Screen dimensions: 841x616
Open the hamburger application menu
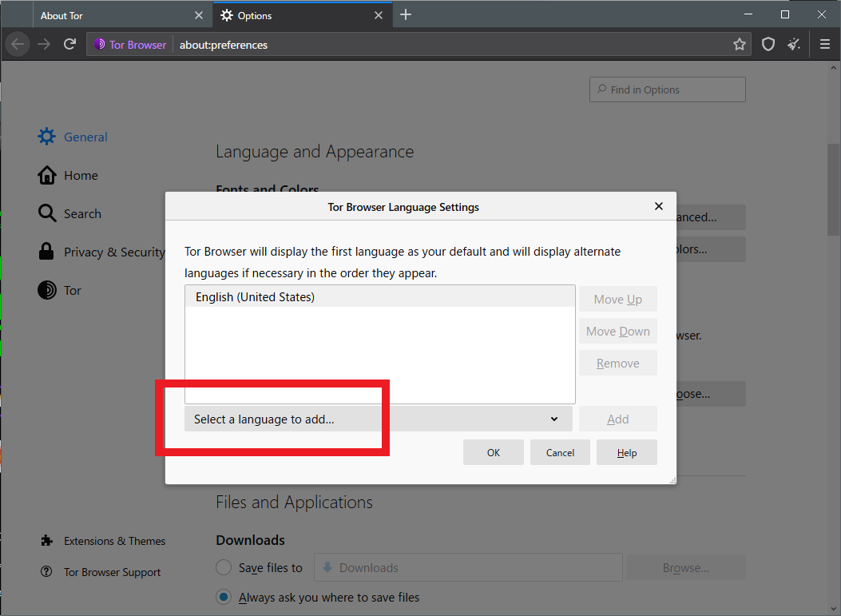[825, 45]
